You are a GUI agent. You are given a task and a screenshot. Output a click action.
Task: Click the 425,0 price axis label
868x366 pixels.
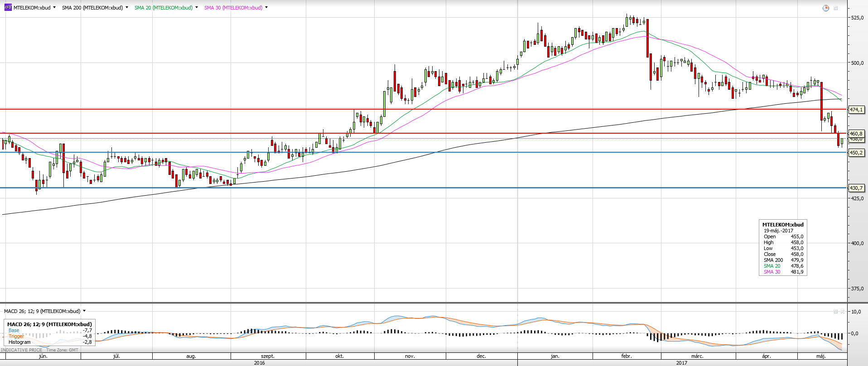tap(857, 198)
